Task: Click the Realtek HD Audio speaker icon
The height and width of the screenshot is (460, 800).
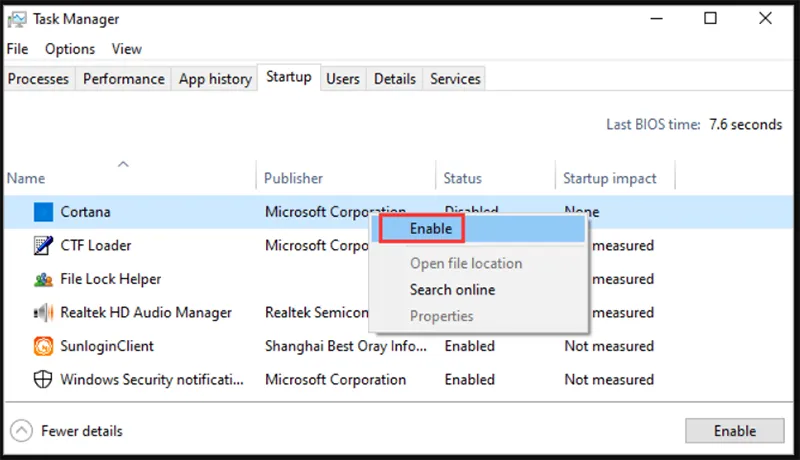Action: point(43,312)
